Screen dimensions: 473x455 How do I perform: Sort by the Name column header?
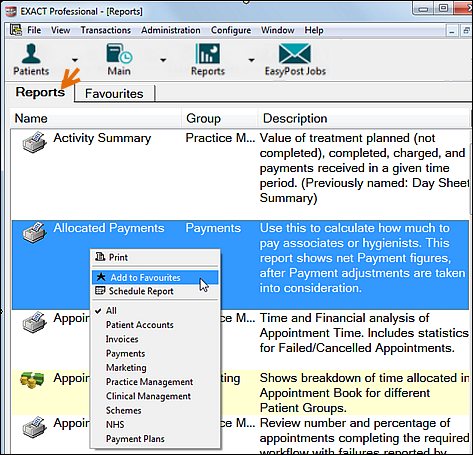click(x=96, y=118)
